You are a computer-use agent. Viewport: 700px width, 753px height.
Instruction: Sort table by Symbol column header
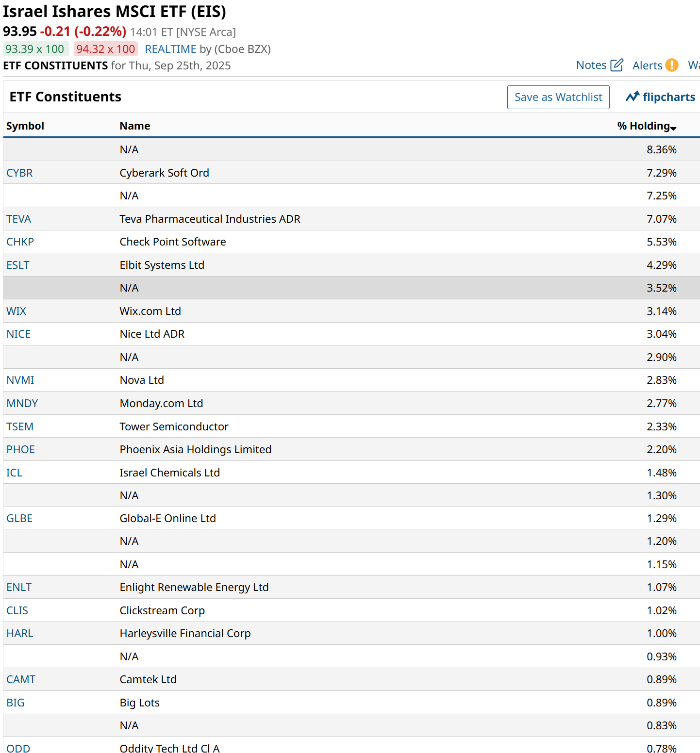[x=25, y=126]
